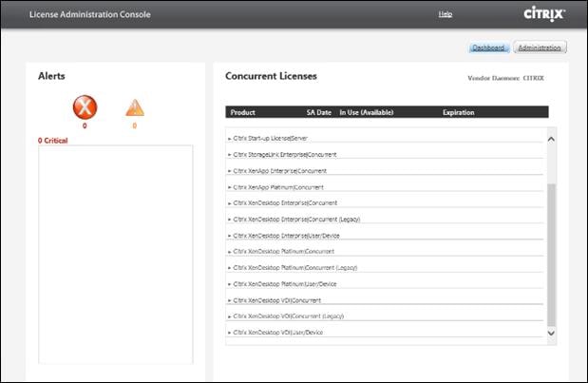Expand Citrix XenDesktop Enterprise|User/Device row
The image size is (588, 383).
pos(385,236)
